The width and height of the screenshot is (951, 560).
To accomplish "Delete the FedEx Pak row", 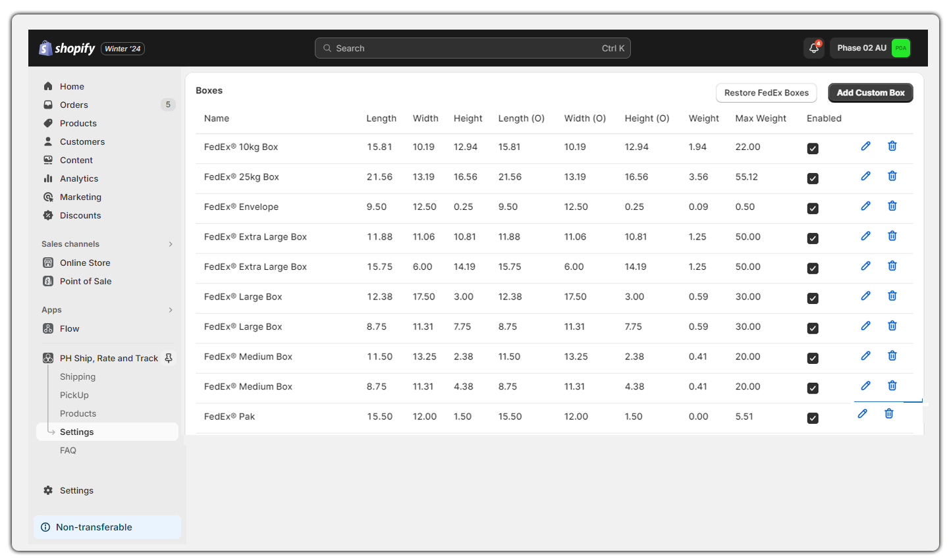I will pyautogui.click(x=888, y=413).
